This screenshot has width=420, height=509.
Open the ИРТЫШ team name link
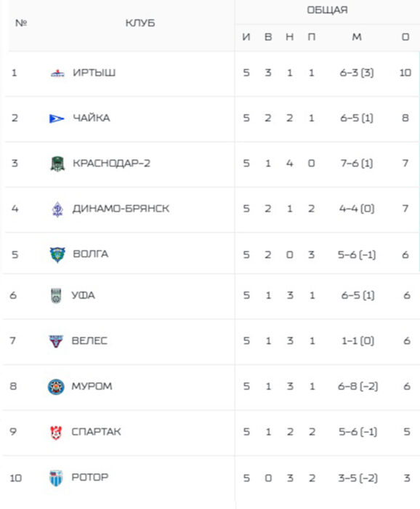click(x=94, y=73)
